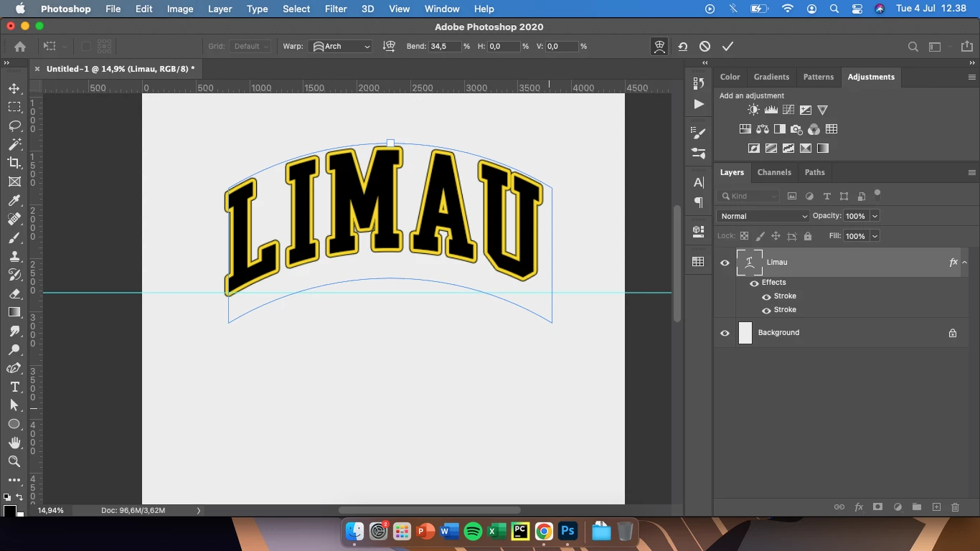Switch to the Paths tab
This screenshot has width=980, height=551.
coord(814,172)
